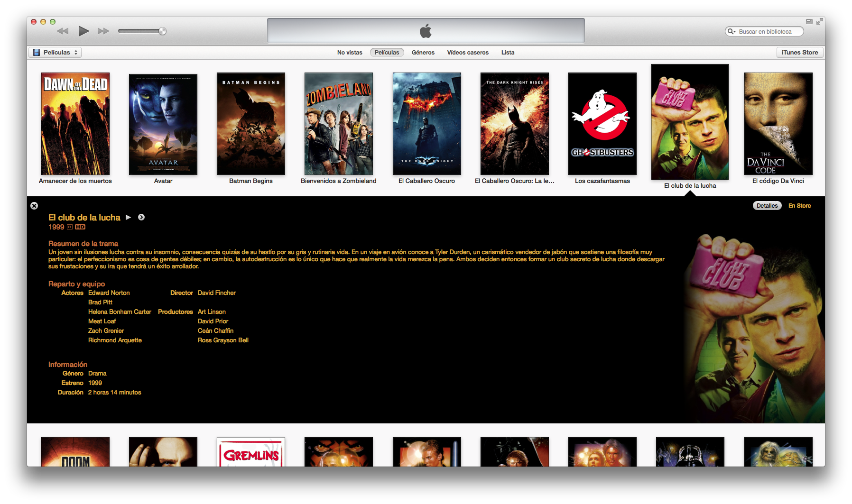Click Los cazafantasmas title label

click(602, 181)
